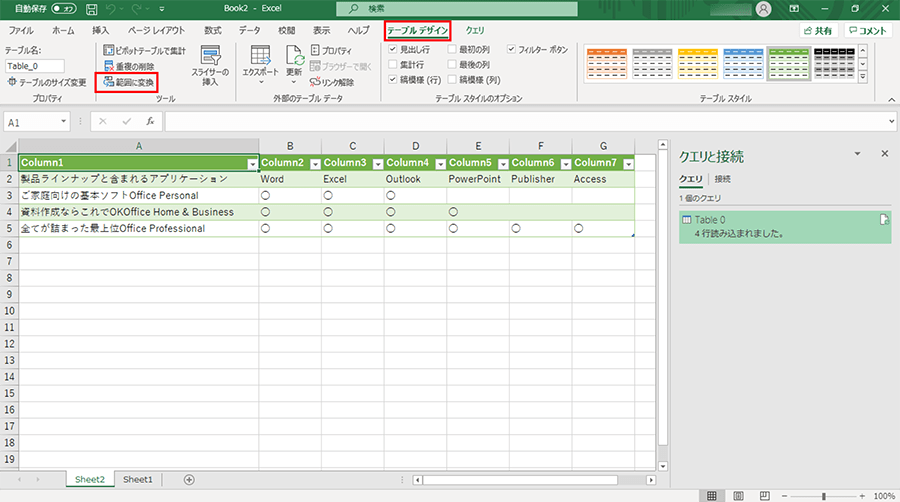Apply the orange table style
The height and width of the screenshot is (502, 900).
click(x=607, y=64)
